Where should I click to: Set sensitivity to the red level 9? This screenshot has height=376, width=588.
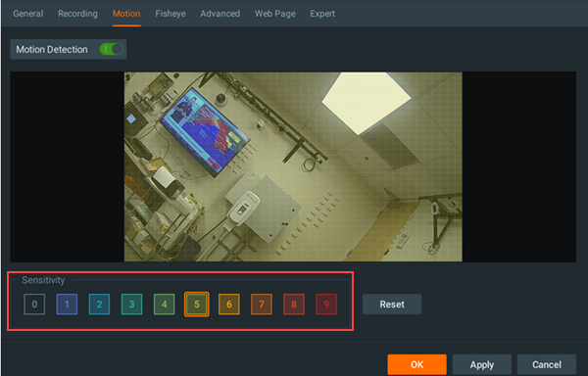point(326,305)
